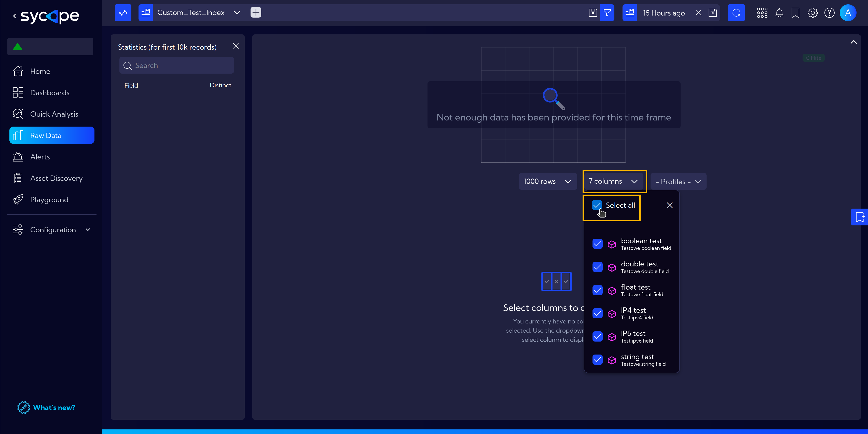Open the help question mark
The width and height of the screenshot is (868, 434).
(x=829, y=13)
